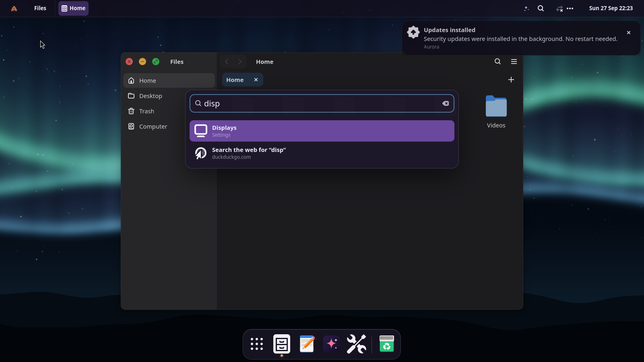
Task: Open the Aurora logo menu in top panel
Action: click(14, 8)
